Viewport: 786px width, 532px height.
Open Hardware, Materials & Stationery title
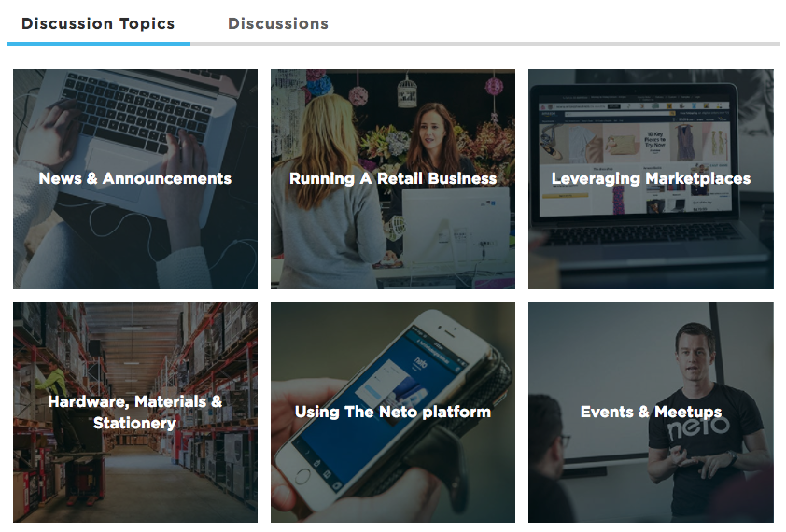coord(134,413)
